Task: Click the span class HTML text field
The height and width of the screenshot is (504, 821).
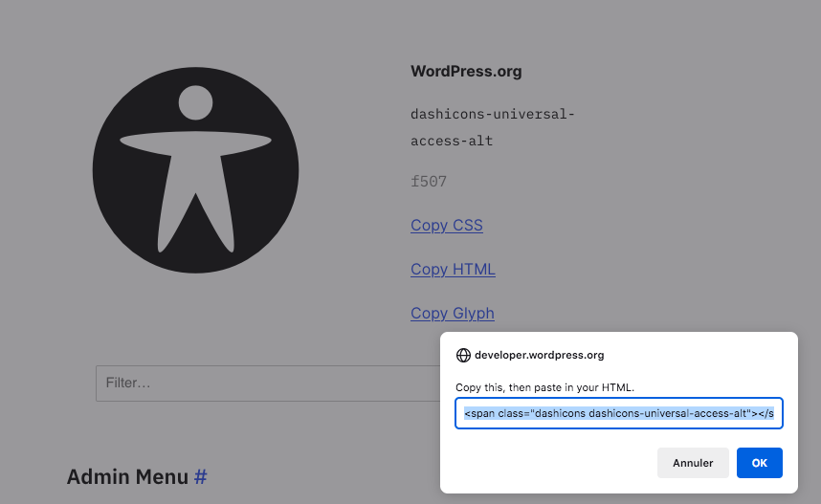Action: click(619, 413)
